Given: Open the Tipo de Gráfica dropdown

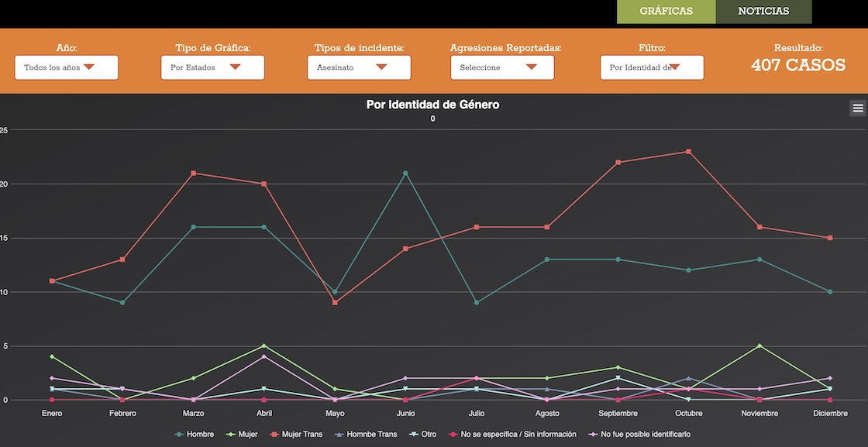Looking at the screenshot, I should (212, 67).
